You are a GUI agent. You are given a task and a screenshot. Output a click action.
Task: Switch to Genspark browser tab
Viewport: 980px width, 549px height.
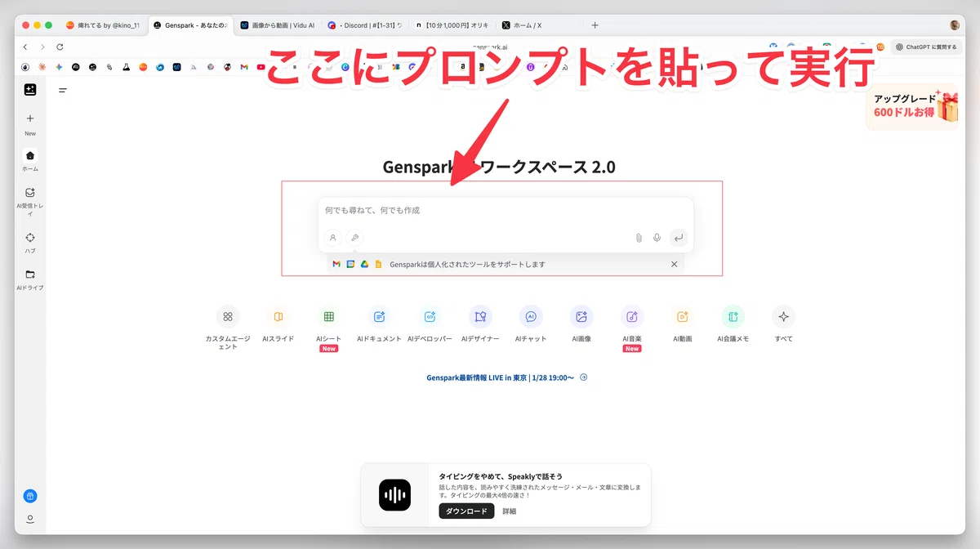pos(190,25)
